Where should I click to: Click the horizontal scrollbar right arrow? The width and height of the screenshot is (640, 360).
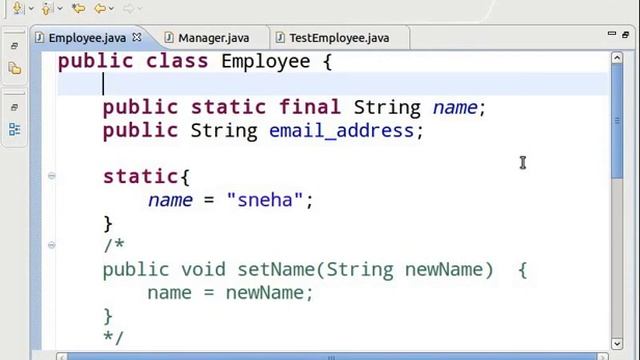[x=602, y=357]
